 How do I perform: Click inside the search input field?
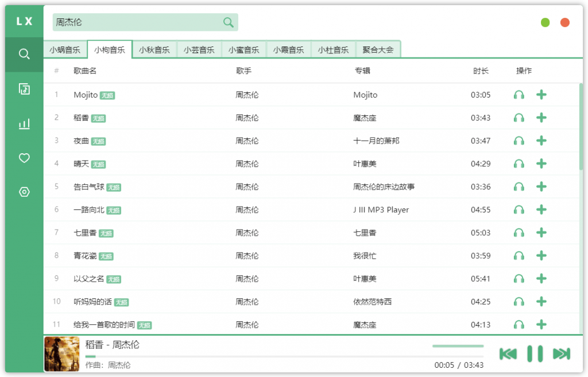(138, 22)
